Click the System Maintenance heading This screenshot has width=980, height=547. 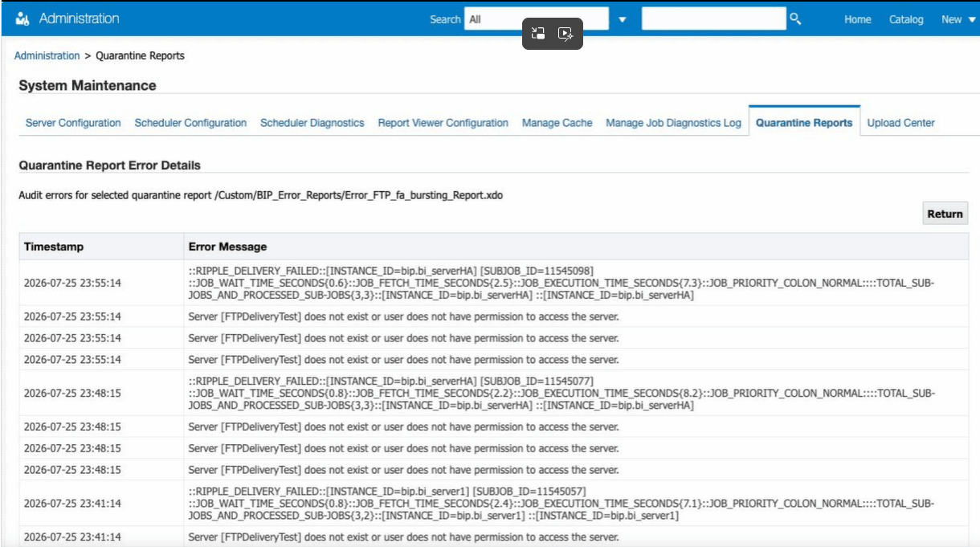coord(88,85)
